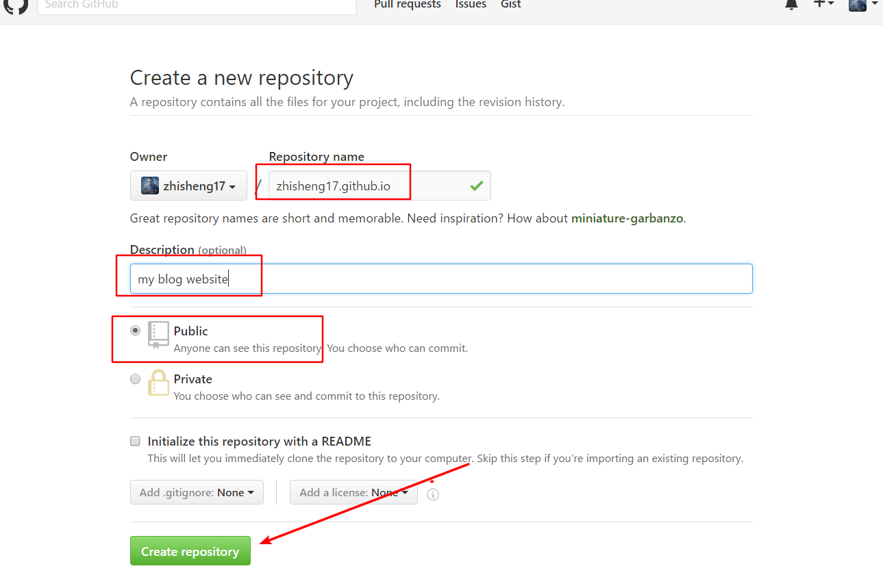Click the Description label
The image size is (883, 588).
coord(162,250)
